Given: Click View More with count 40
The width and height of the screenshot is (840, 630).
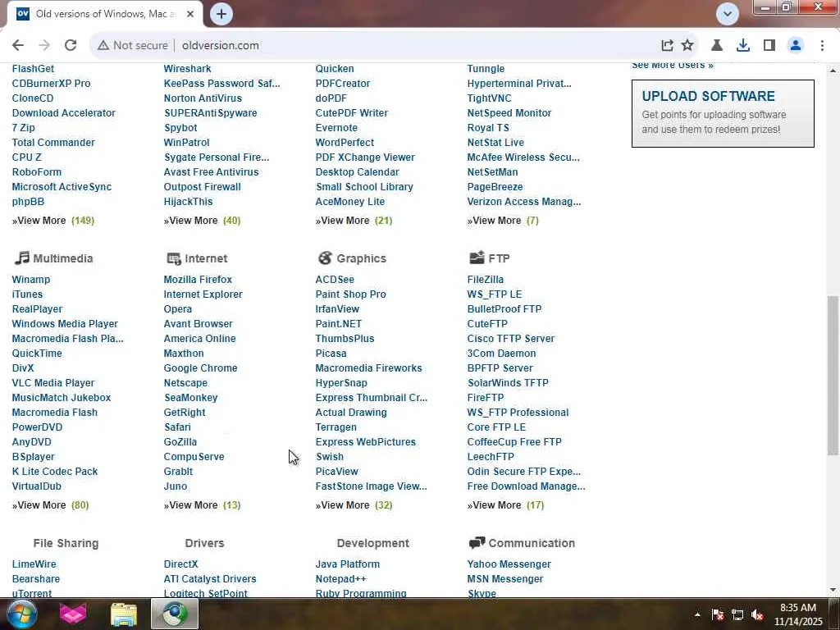Looking at the screenshot, I should point(202,221).
